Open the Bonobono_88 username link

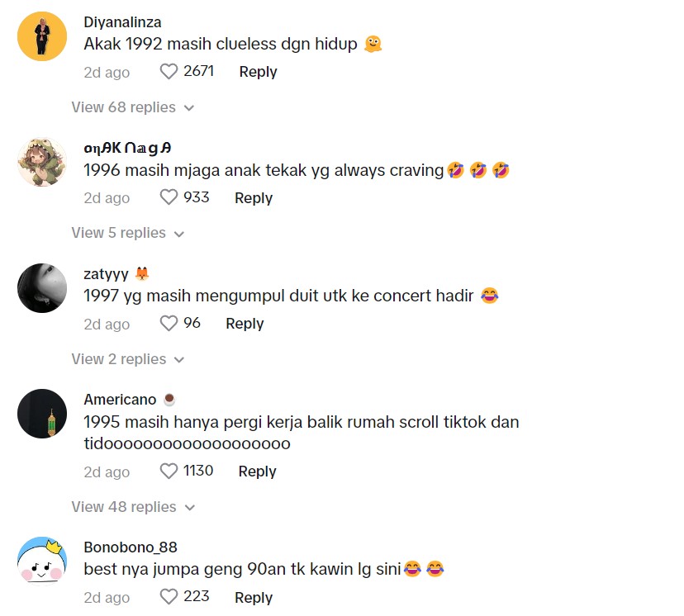131,547
